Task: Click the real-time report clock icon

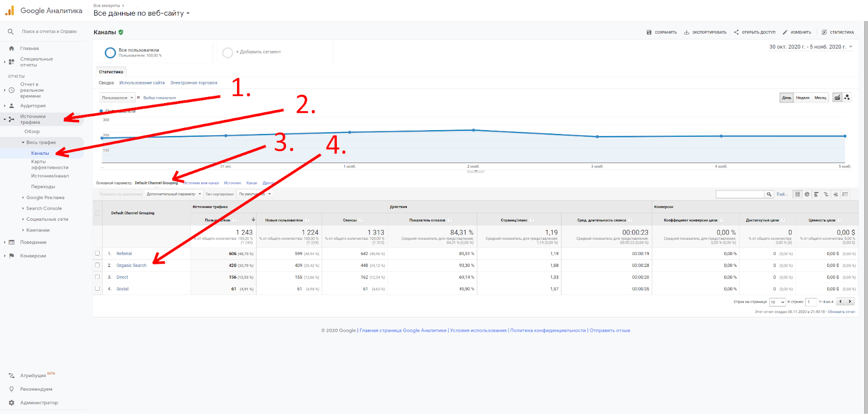Action: coord(11,90)
